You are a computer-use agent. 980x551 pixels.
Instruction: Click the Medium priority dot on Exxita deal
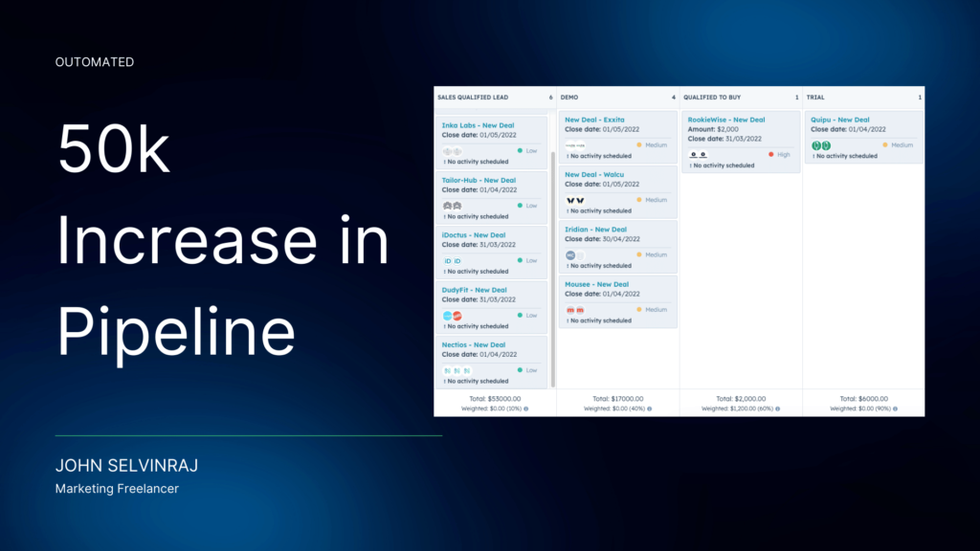click(x=639, y=145)
